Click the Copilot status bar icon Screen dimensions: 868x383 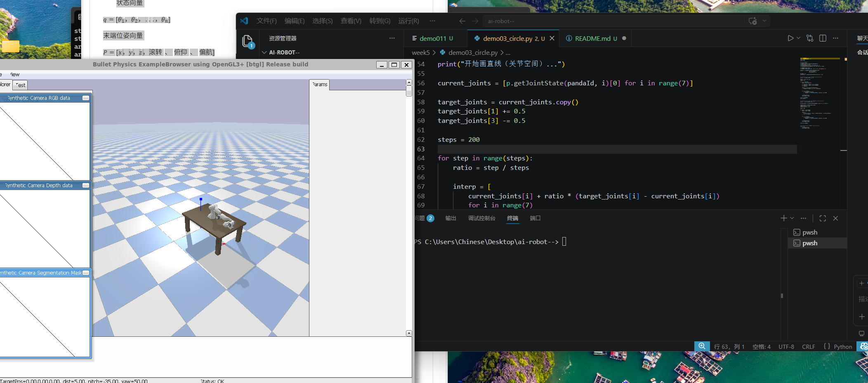click(x=863, y=346)
